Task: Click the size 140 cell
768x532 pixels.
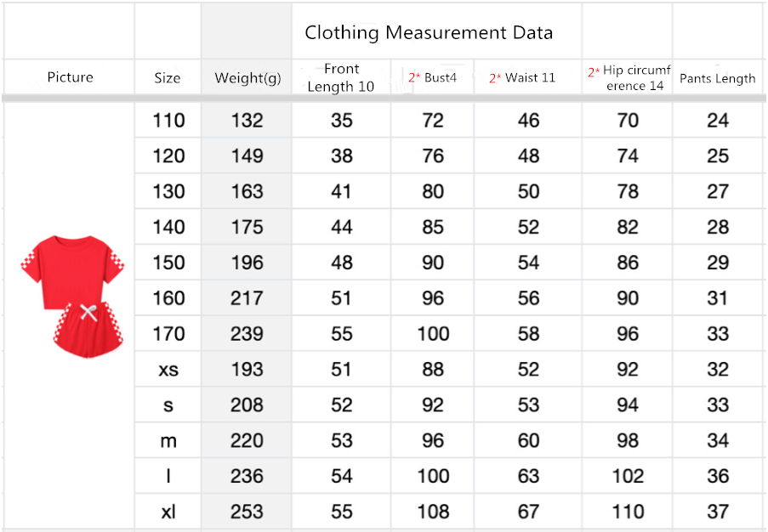Action: [168, 227]
